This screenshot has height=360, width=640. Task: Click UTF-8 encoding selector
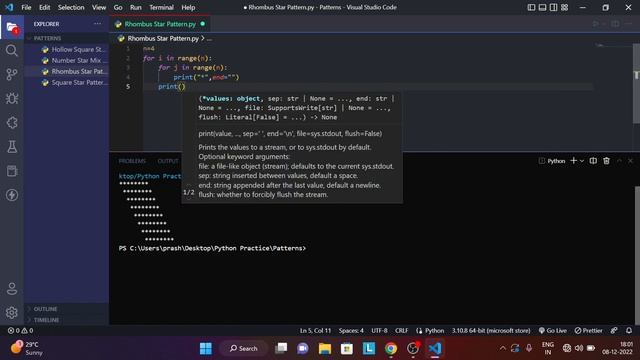(379, 331)
